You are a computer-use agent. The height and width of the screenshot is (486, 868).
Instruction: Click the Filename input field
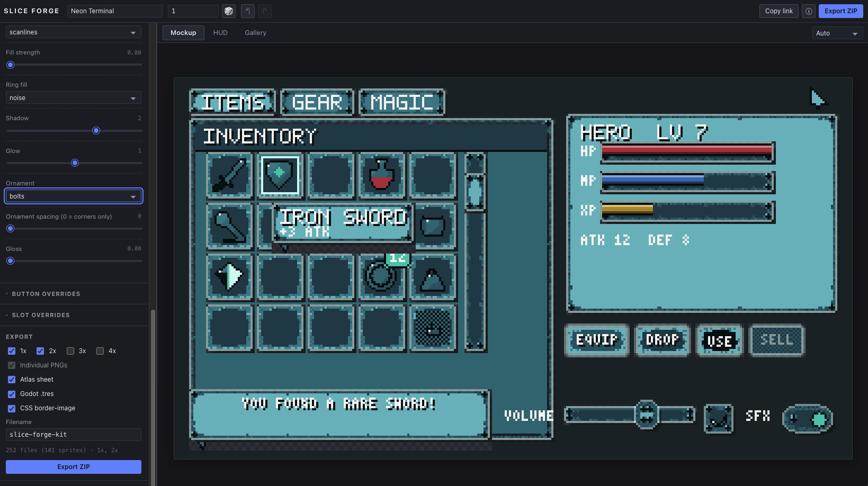point(74,435)
